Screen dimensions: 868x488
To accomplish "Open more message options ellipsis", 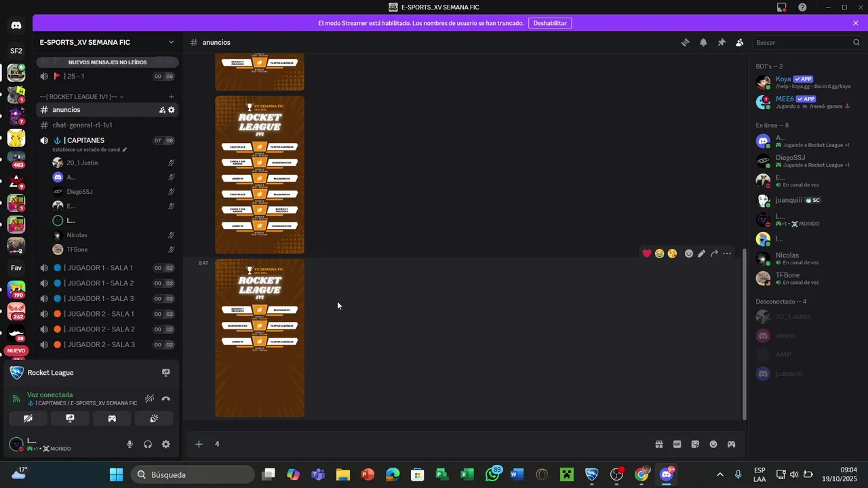I will pyautogui.click(x=727, y=253).
